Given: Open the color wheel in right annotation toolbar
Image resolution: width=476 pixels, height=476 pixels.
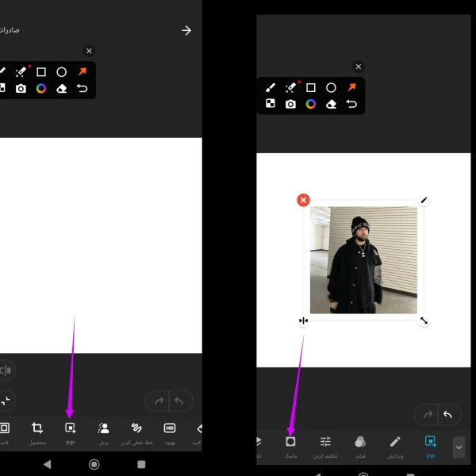Looking at the screenshot, I should pyautogui.click(x=310, y=104).
